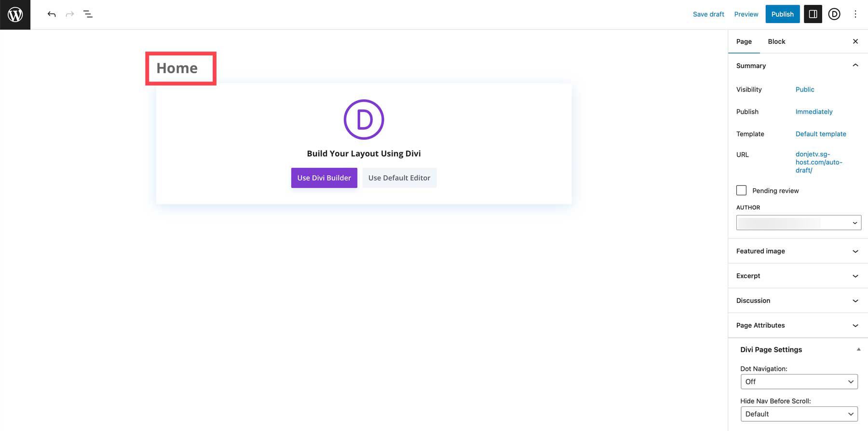Click the large purple Divi logo
Image resolution: width=868 pixels, height=431 pixels.
tap(364, 120)
